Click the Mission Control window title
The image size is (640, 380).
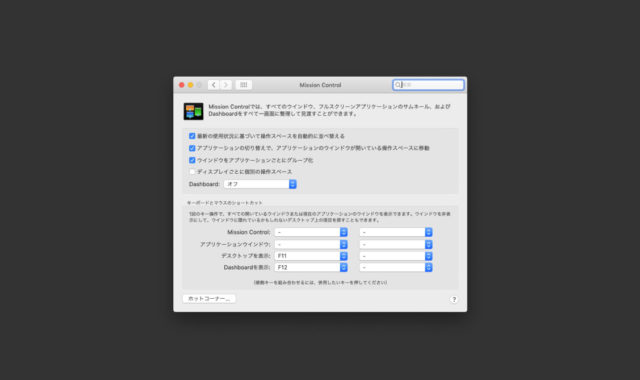coord(320,85)
